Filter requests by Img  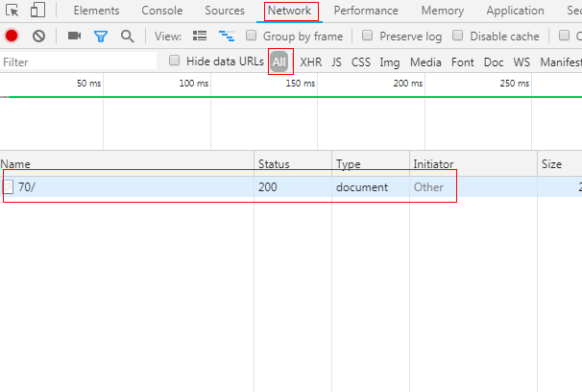[390, 62]
